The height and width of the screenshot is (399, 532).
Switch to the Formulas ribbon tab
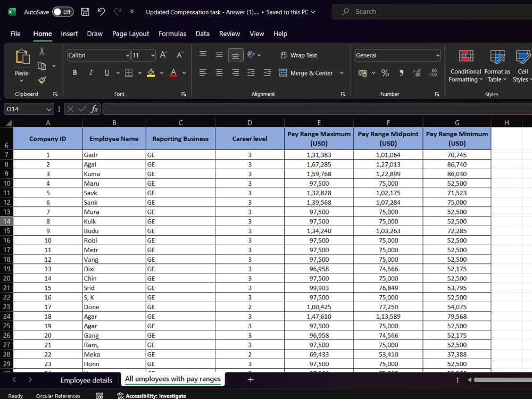tap(172, 34)
